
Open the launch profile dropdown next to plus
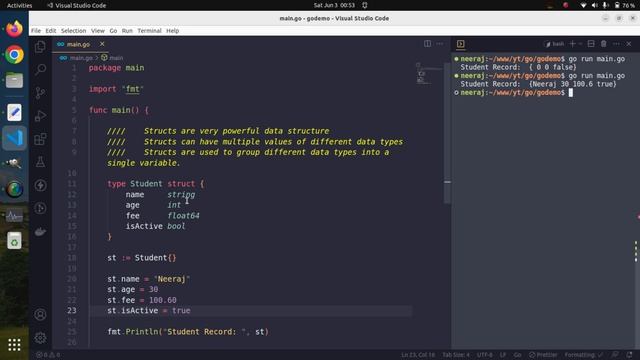pyautogui.click(x=580, y=44)
